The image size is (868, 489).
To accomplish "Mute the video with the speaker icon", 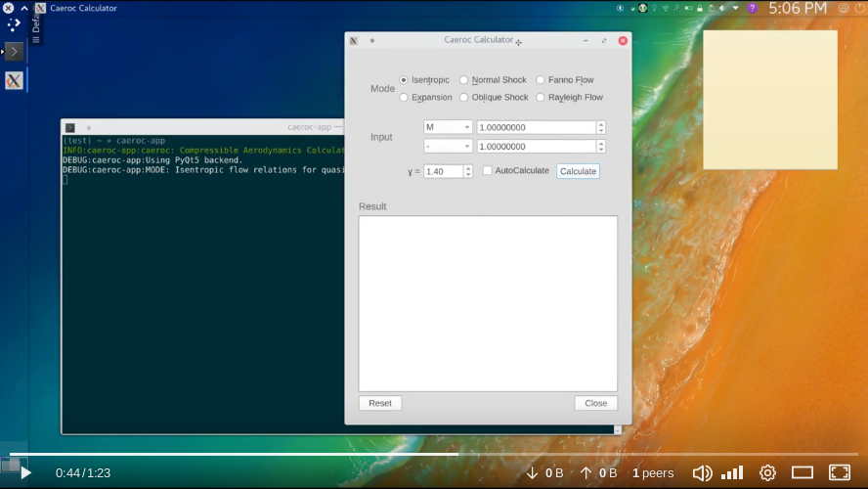I will coord(702,473).
